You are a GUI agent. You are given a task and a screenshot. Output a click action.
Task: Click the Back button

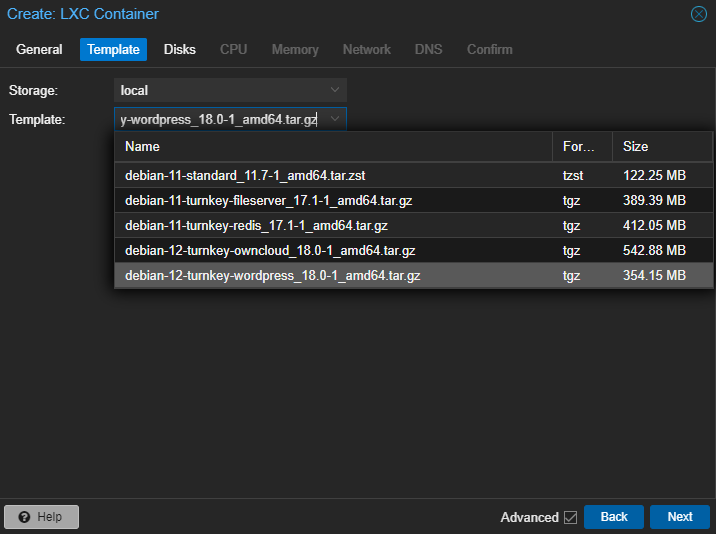[x=614, y=517]
